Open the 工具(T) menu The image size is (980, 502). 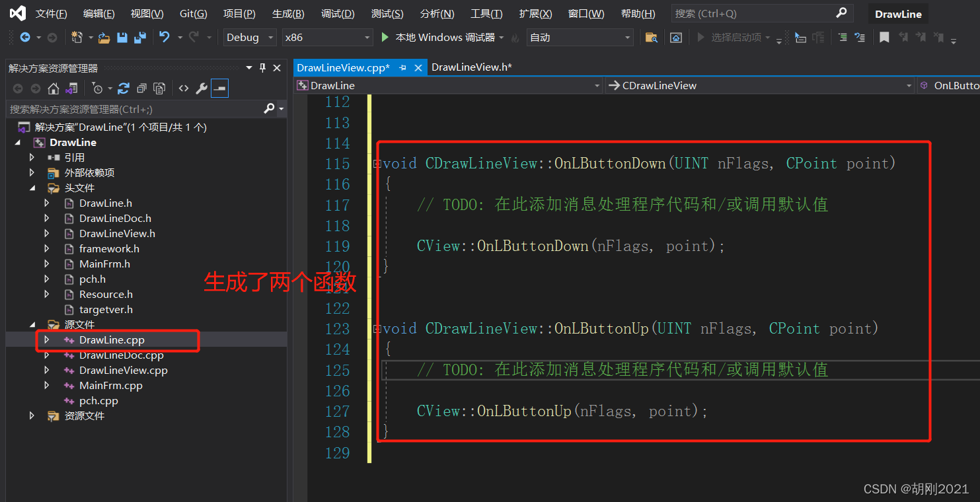pos(486,14)
